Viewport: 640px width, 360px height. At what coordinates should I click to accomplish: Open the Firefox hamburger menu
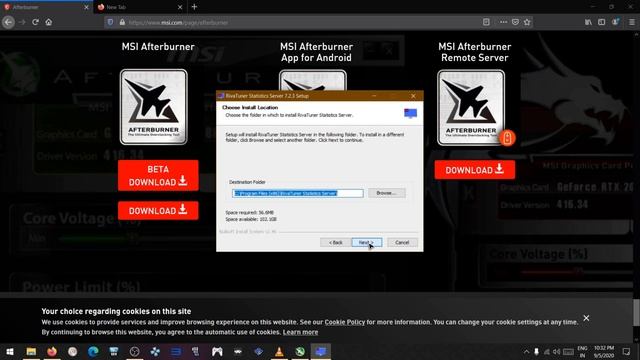631,22
